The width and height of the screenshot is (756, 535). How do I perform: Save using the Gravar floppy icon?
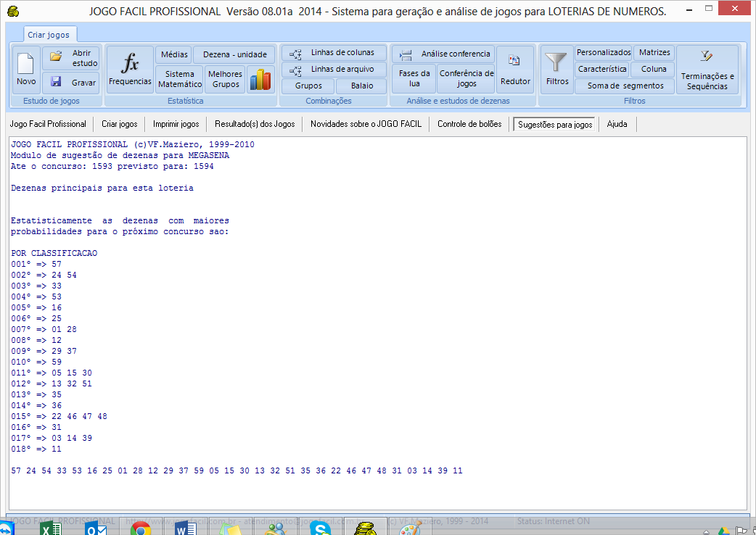pyautogui.click(x=70, y=83)
